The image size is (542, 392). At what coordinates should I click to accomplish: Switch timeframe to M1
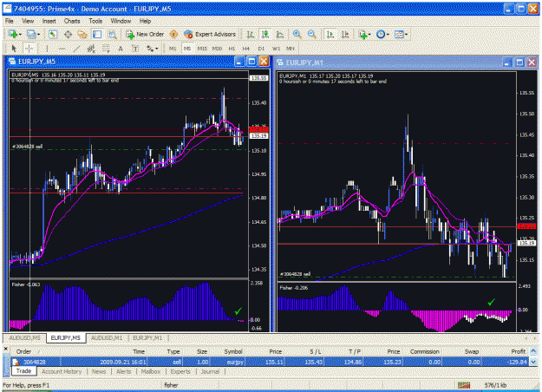[173, 49]
